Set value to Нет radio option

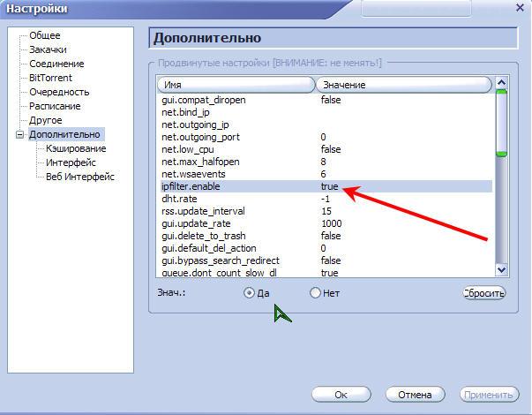(x=325, y=293)
